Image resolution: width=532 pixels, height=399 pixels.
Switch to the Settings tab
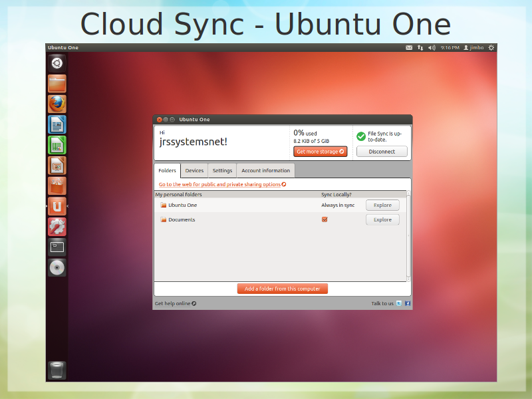click(x=222, y=171)
